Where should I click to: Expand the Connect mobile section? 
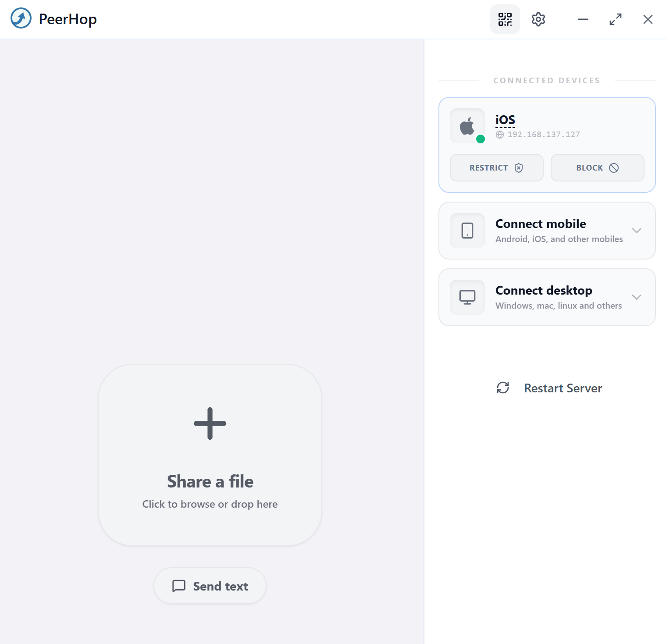(x=637, y=231)
